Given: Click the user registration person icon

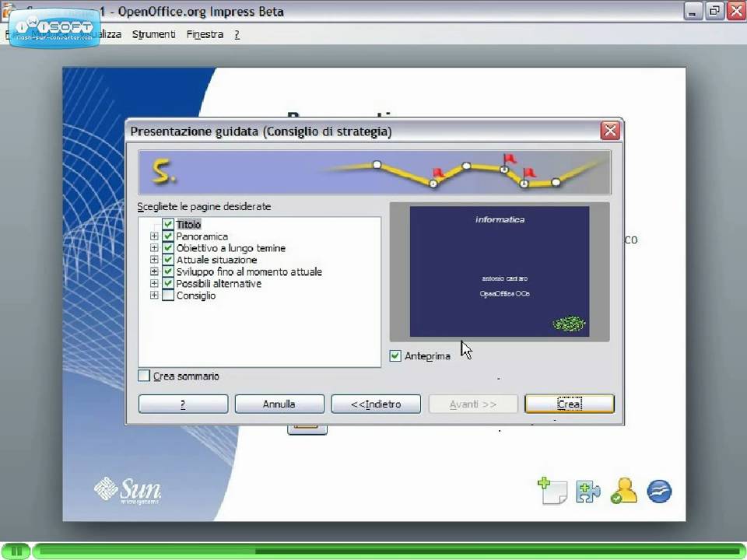Looking at the screenshot, I should [x=624, y=491].
